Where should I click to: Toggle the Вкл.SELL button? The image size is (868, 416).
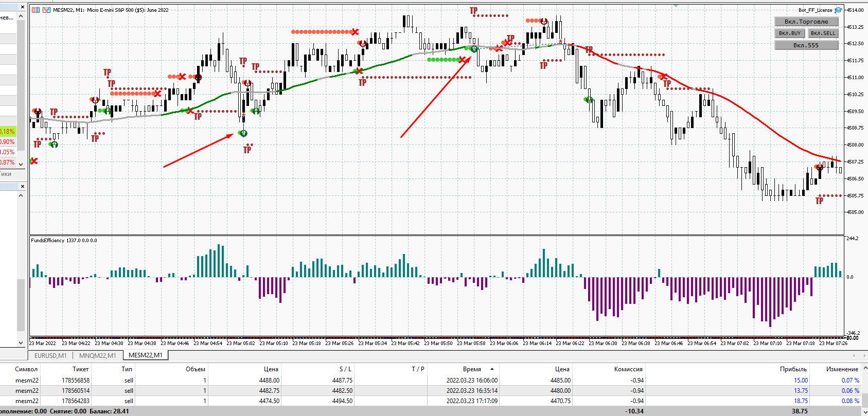point(823,33)
